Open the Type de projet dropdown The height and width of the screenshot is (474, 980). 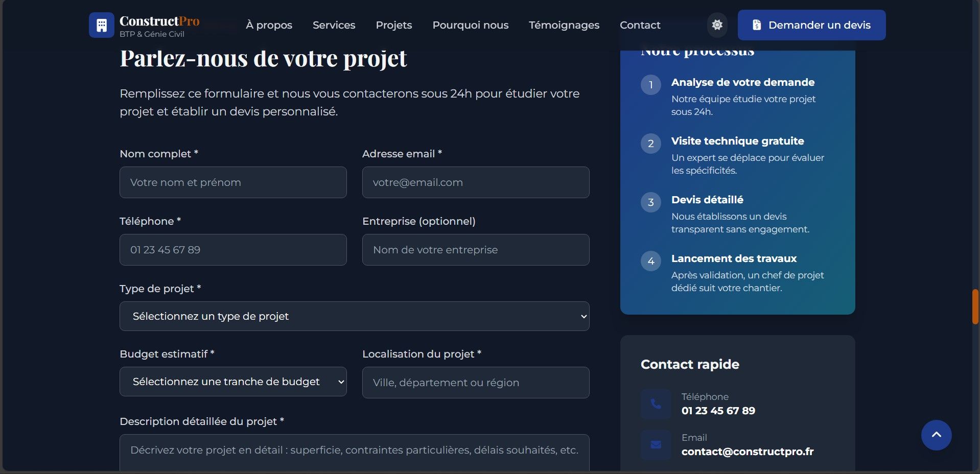(x=354, y=316)
